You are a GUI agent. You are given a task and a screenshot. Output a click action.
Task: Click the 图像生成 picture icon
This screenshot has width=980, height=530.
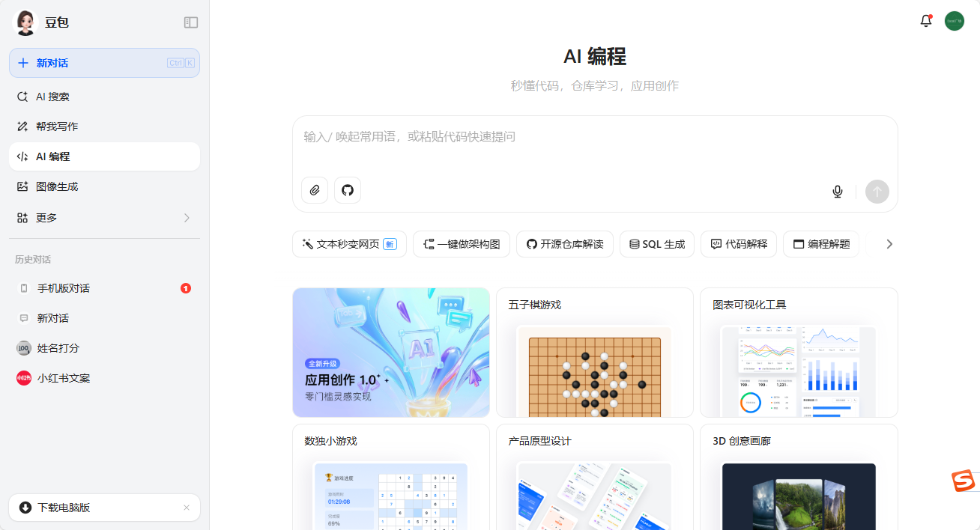coord(22,186)
